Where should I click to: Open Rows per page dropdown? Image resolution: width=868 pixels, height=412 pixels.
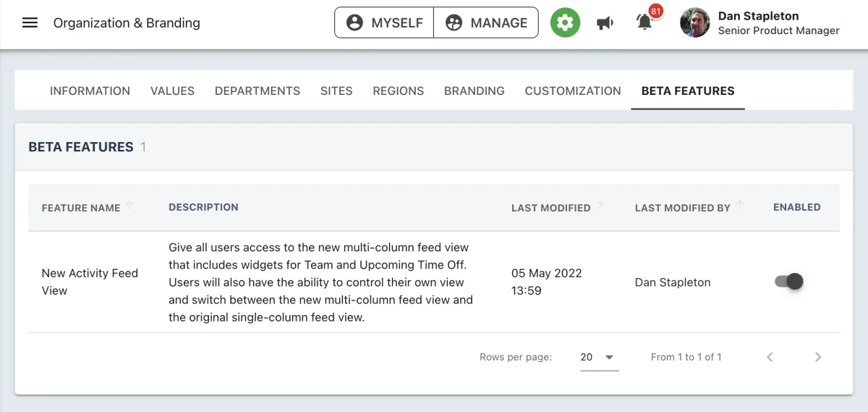[x=599, y=357]
